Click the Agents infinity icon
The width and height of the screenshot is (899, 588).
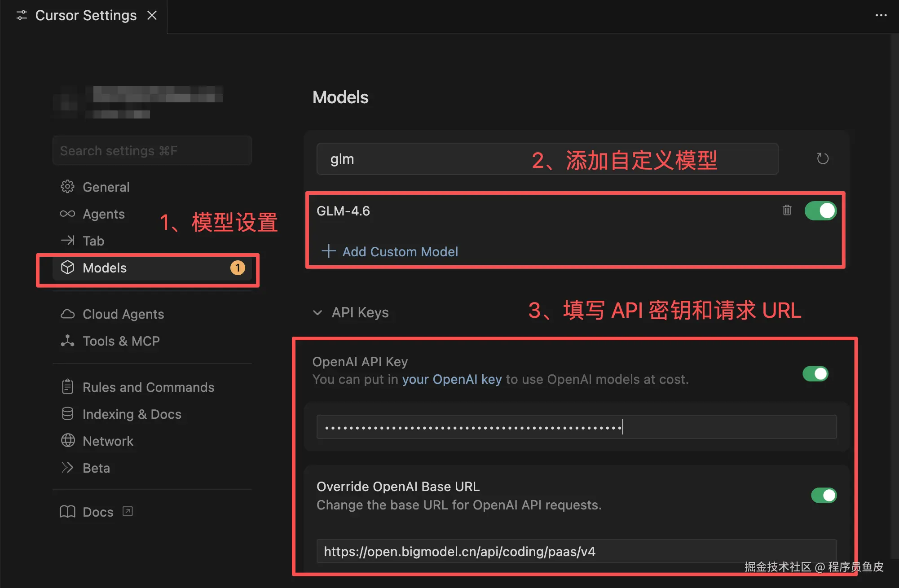coord(67,214)
